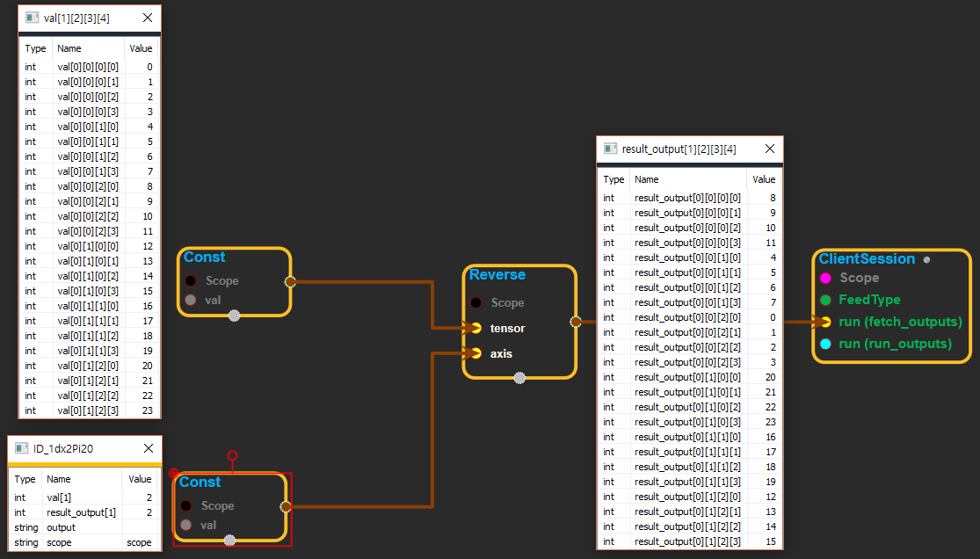Click the upper Const node's output port
Viewport: 980px width, 559px height.
coord(290,281)
